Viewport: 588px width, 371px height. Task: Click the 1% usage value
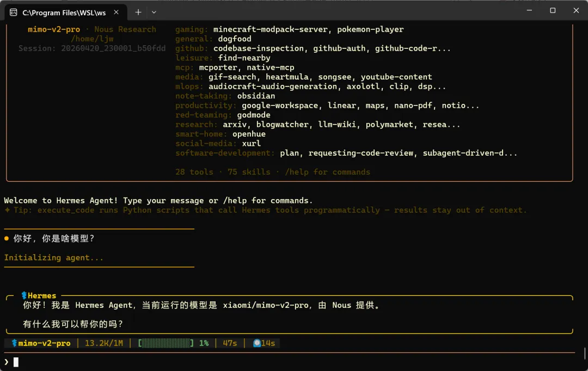pos(204,343)
